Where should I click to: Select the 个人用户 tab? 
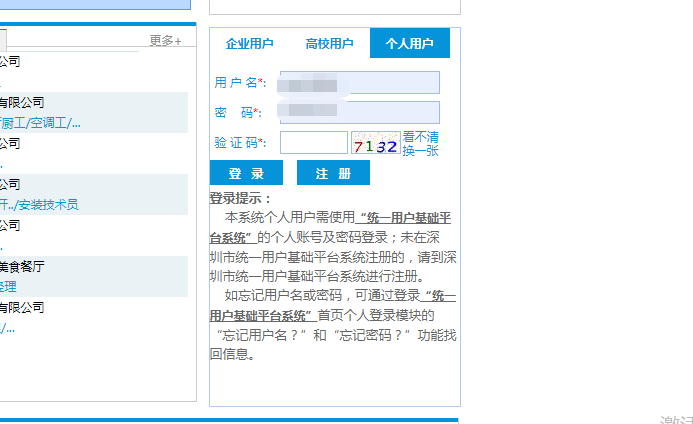coord(410,43)
